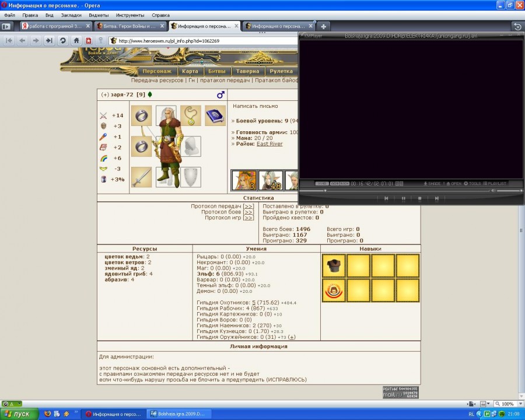This screenshot has height=420, width=525.
Task: Click the lower ring equipment slot
Action: [141, 146]
